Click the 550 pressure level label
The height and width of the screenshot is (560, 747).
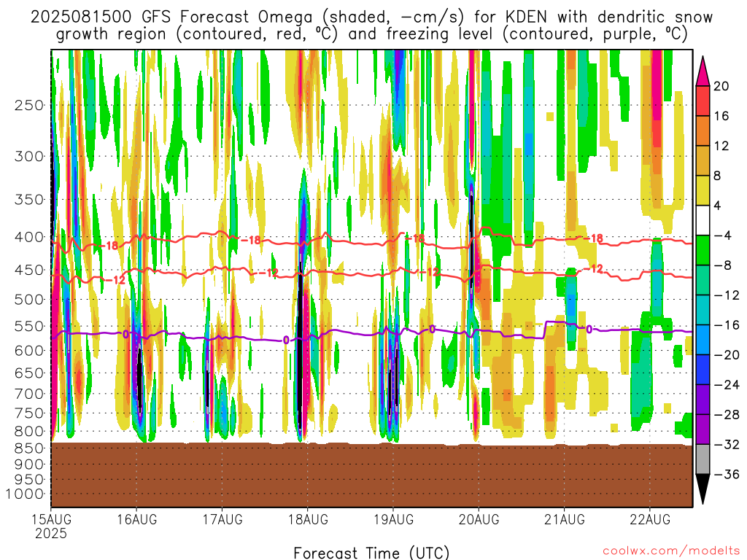(29, 326)
